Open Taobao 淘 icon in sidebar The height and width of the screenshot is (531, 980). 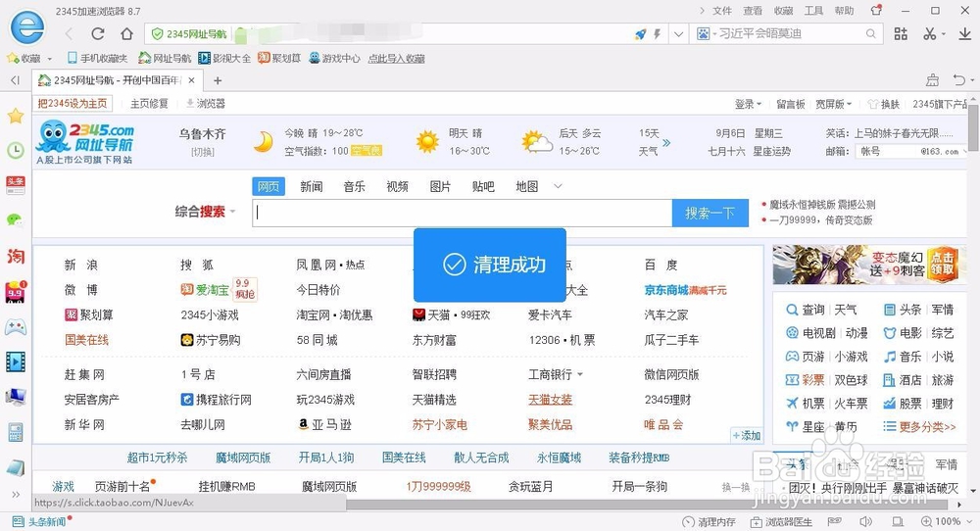point(16,256)
